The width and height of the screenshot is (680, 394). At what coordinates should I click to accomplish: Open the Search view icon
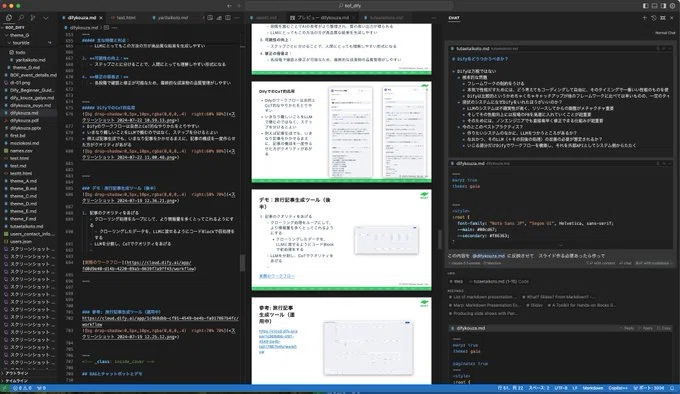(x=21, y=18)
